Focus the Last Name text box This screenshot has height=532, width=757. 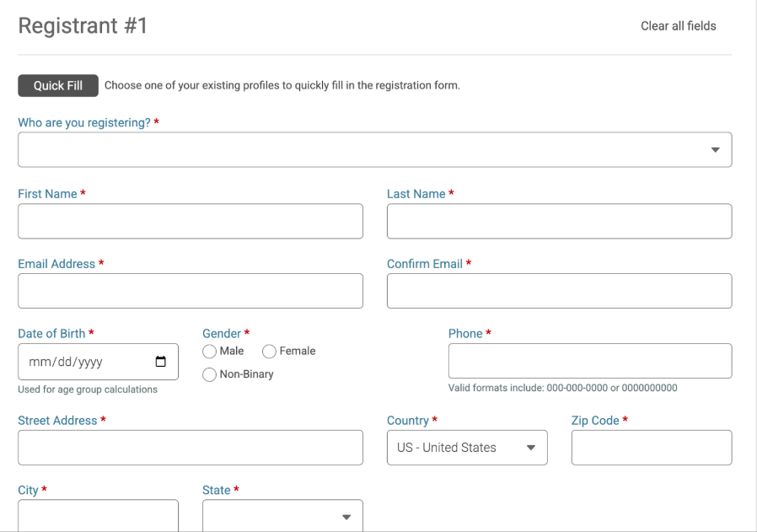[x=559, y=221]
